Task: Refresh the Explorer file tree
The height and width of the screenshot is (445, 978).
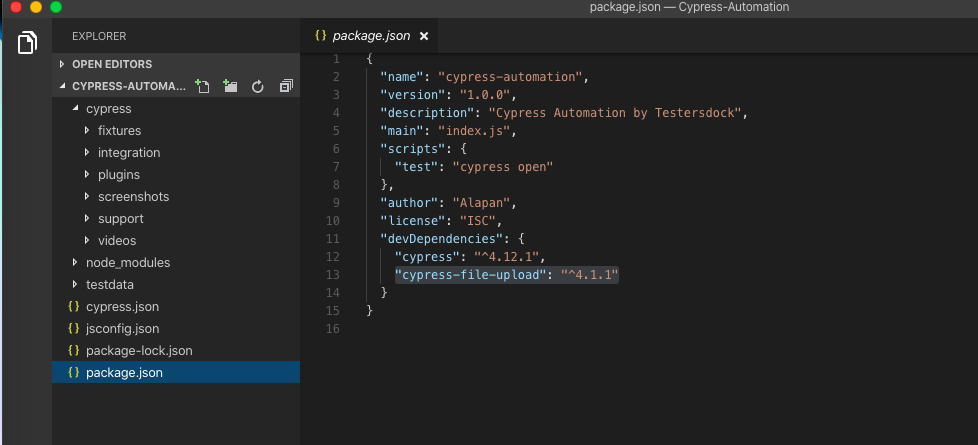Action: pyautogui.click(x=258, y=87)
